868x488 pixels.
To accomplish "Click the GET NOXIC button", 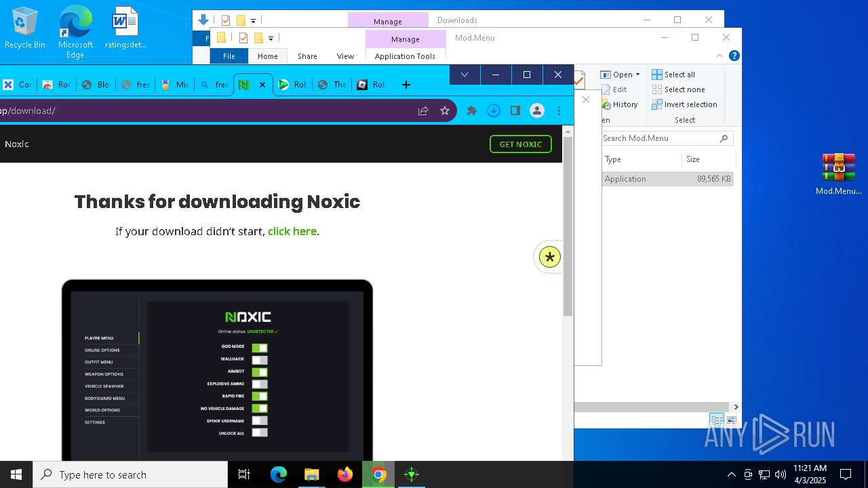I will (521, 144).
